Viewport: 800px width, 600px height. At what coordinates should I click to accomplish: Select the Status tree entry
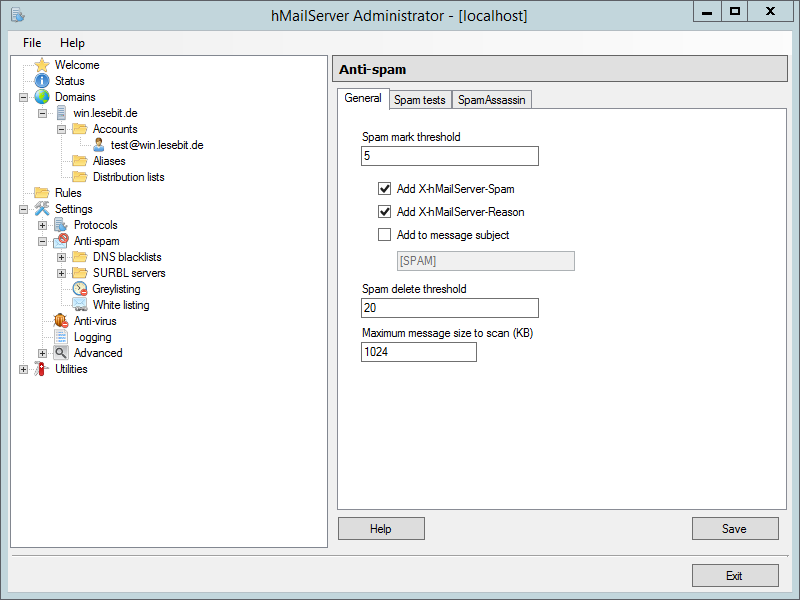[69, 81]
